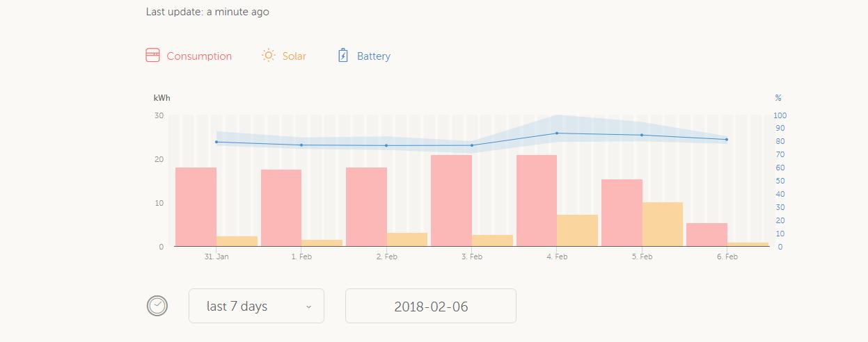Toggle the Consumption series label
Screen dimensions: 868x342
pyautogui.click(x=199, y=56)
